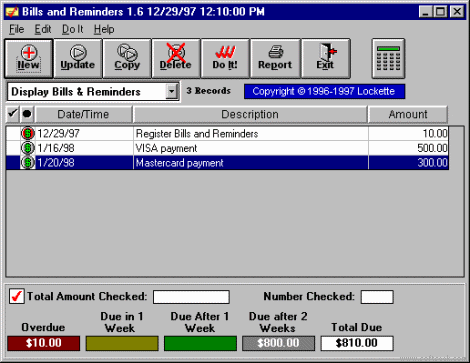
Task: Open the calculator icon button
Action: [x=388, y=58]
